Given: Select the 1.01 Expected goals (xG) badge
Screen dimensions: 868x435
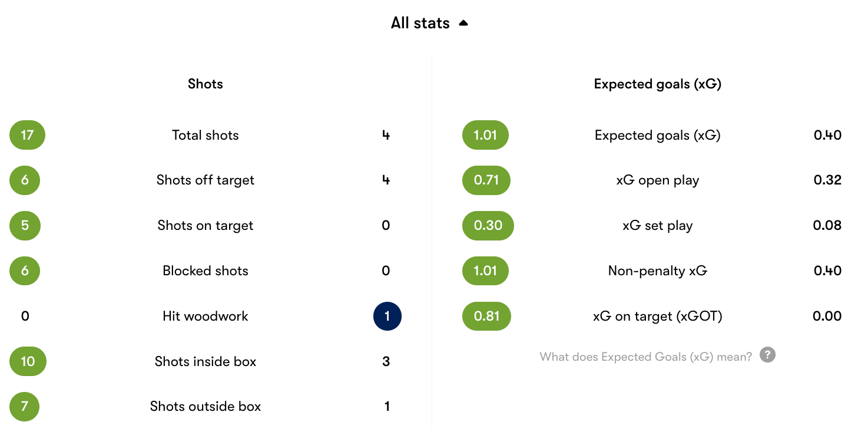Looking at the screenshot, I should 485,135.
